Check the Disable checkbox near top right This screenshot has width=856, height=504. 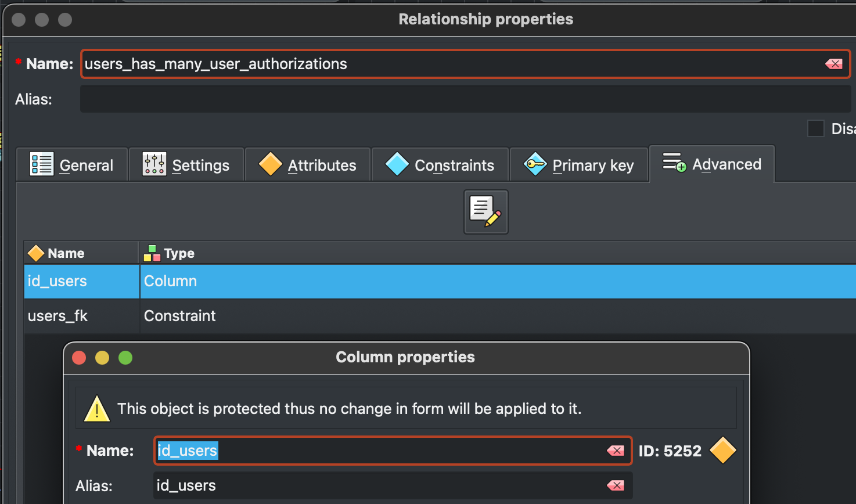[x=816, y=128]
